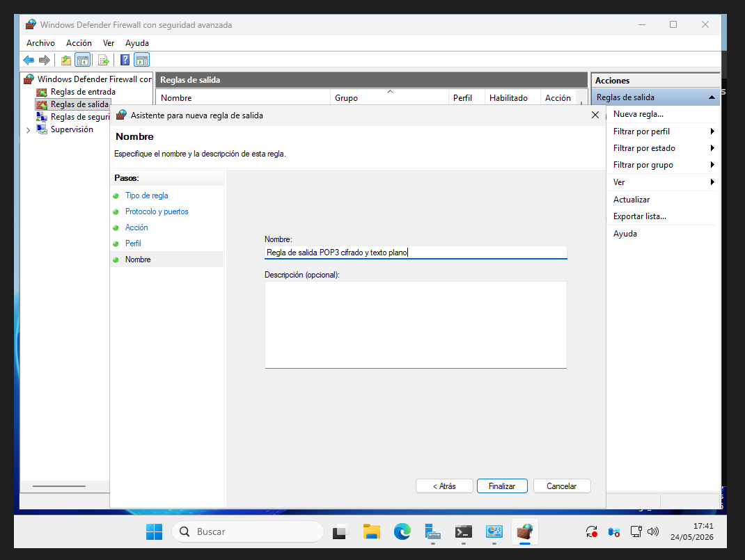Toggle the Action pane toolbar icon

142,61
